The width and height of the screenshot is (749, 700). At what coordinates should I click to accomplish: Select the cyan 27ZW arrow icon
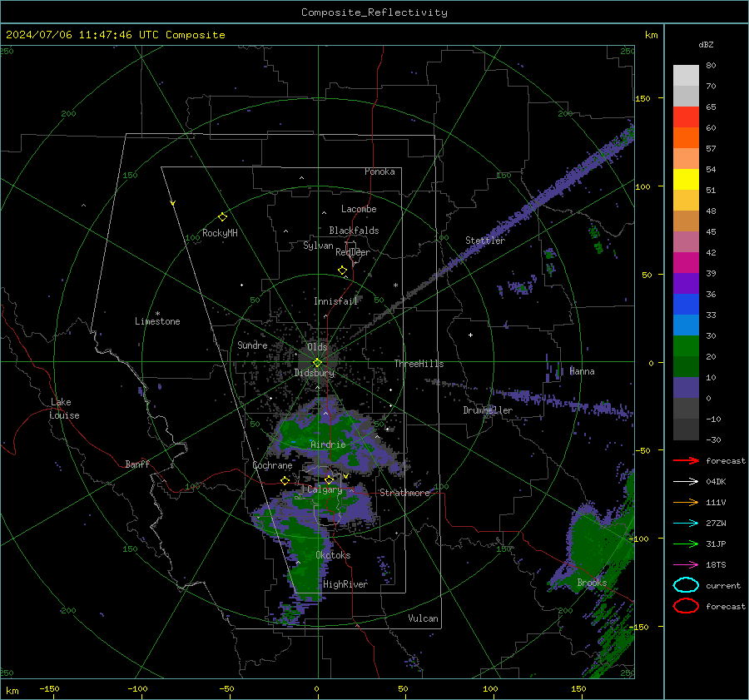[x=686, y=524]
